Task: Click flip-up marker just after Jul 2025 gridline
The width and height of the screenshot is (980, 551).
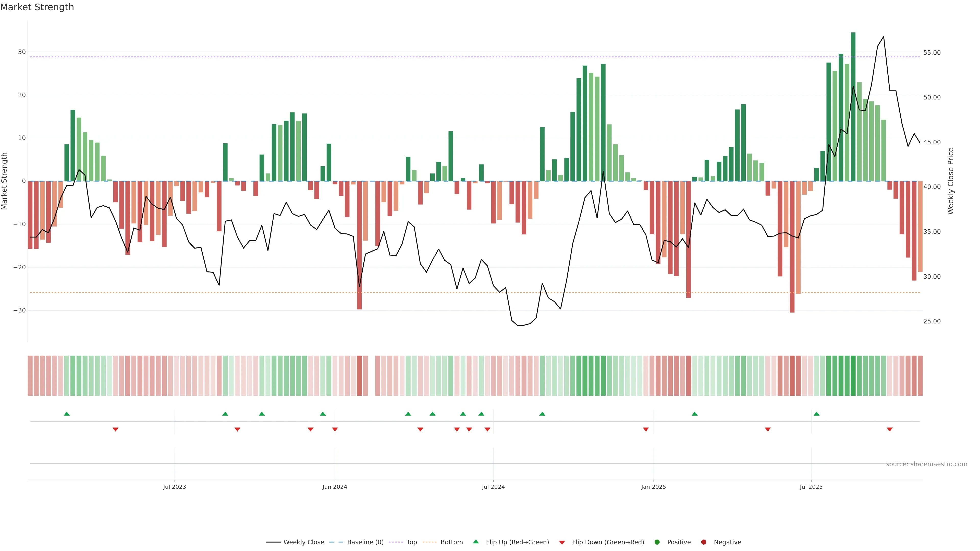Action: point(816,414)
